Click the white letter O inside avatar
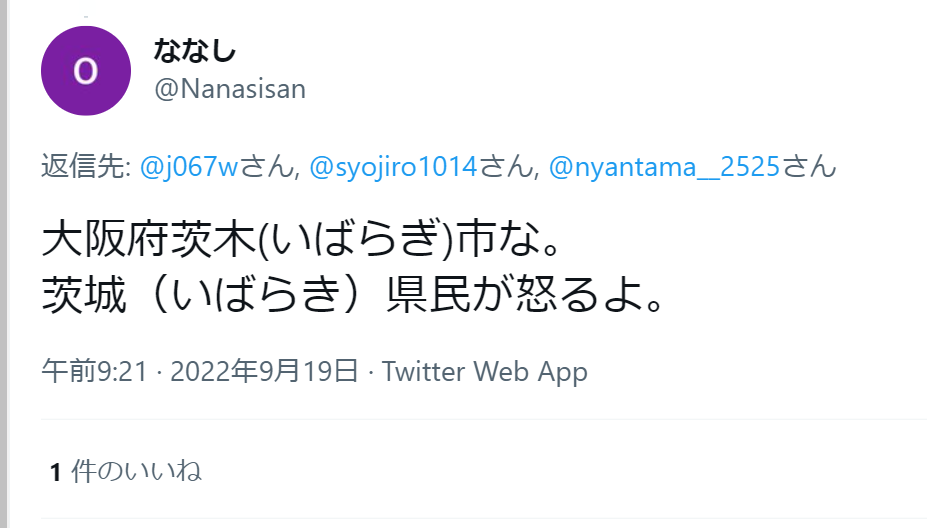The height and width of the screenshot is (528, 927). coord(86,72)
